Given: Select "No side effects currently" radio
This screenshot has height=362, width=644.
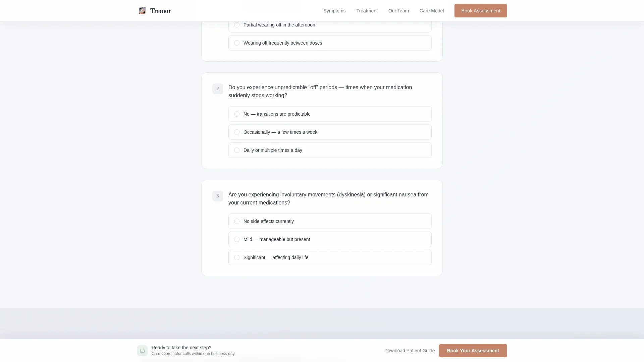Looking at the screenshot, I should pyautogui.click(x=330, y=221).
